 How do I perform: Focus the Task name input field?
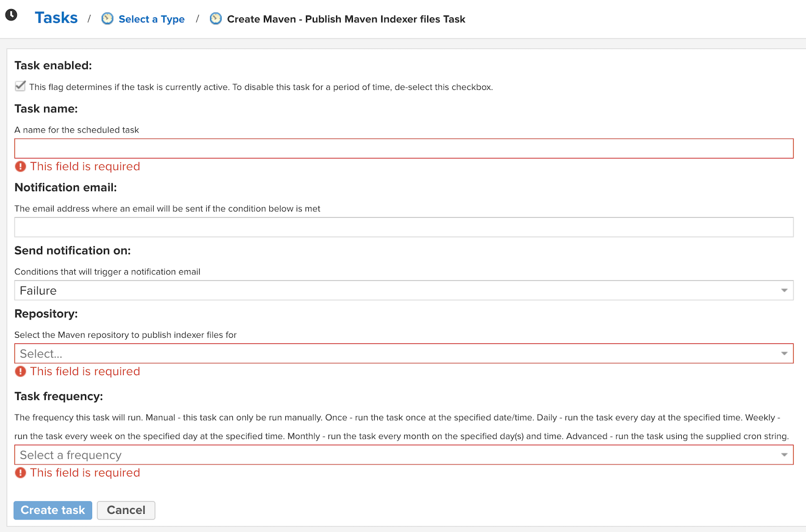pos(404,149)
